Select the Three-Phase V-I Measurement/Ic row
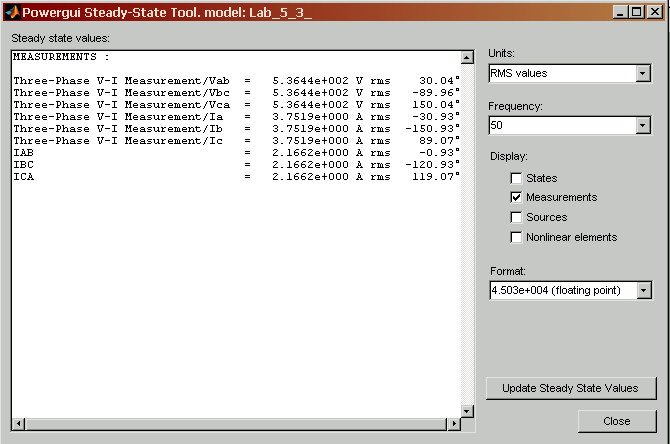 (x=236, y=141)
